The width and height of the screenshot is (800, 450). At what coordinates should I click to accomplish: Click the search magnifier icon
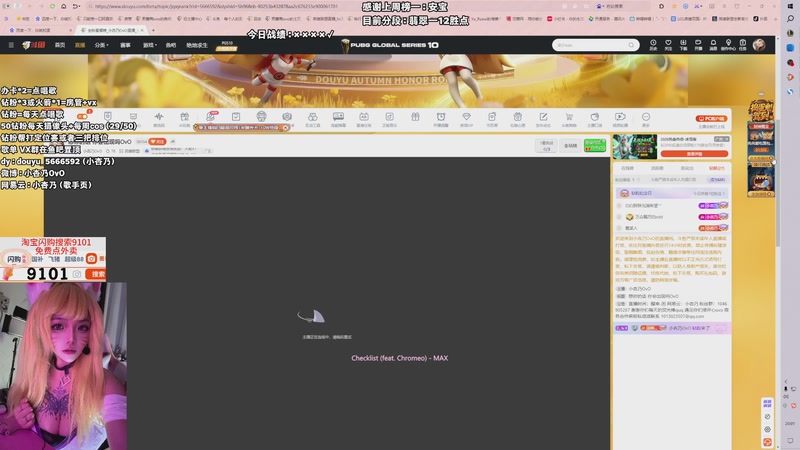(631, 45)
